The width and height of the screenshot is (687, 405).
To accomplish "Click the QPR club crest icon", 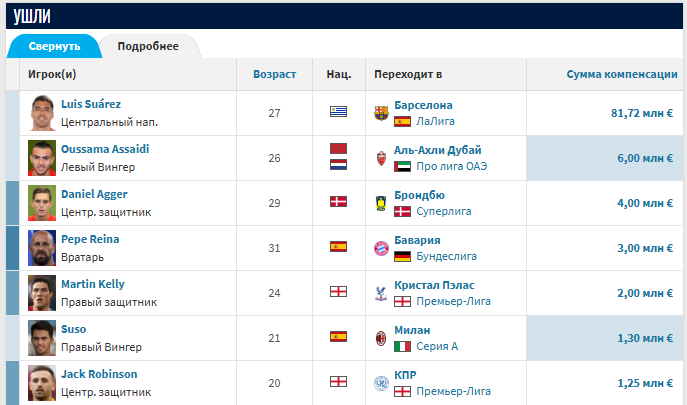I will [381, 384].
